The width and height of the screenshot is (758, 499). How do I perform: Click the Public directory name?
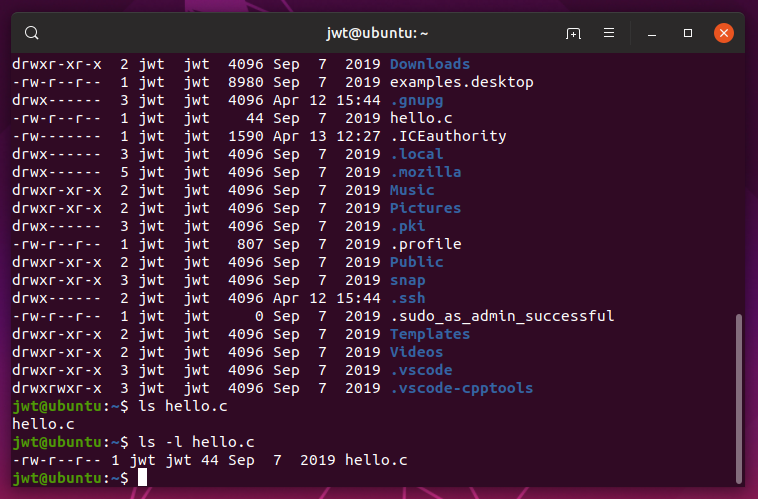(x=416, y=262)
